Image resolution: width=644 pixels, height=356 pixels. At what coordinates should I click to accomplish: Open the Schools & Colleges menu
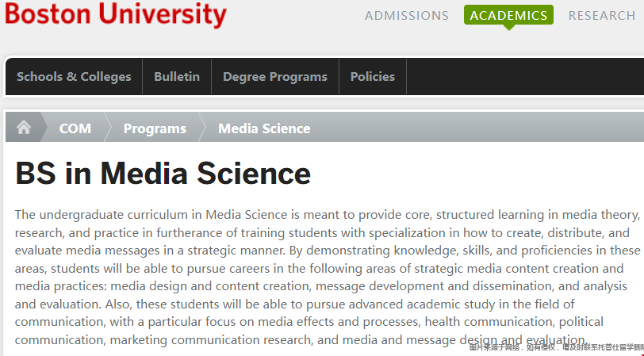click(74, 77)
